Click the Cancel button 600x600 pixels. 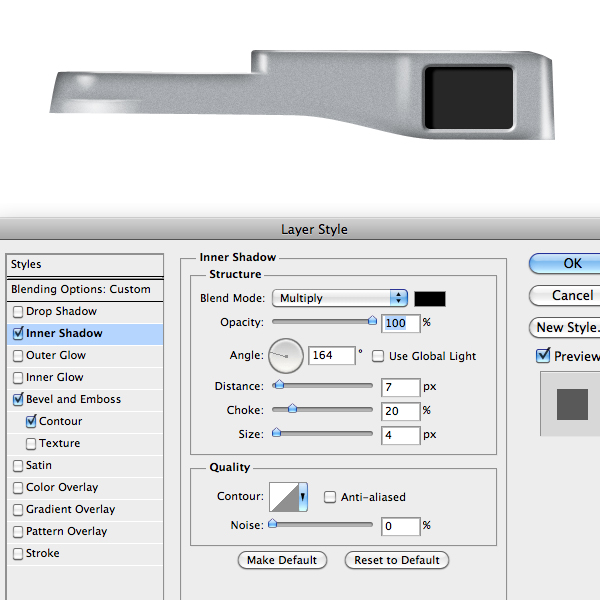click(565, 295)
